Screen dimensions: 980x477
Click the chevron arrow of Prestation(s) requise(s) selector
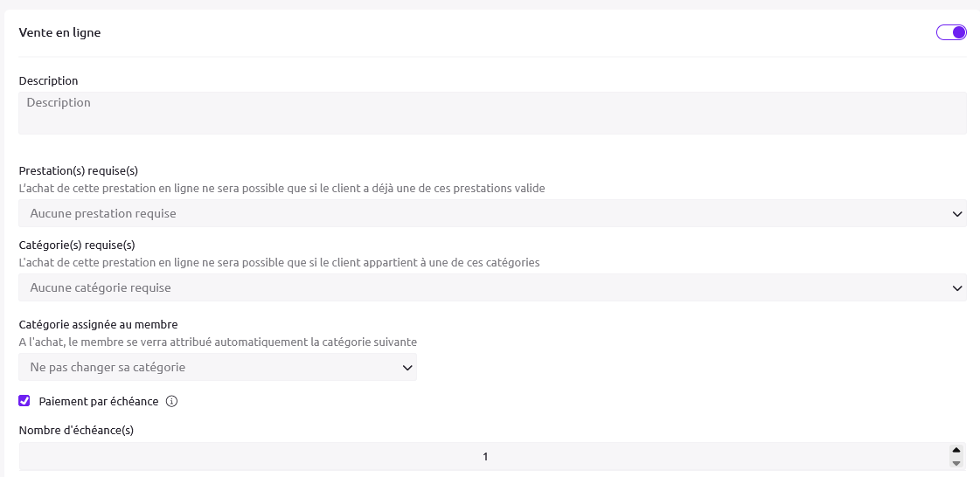957,214
